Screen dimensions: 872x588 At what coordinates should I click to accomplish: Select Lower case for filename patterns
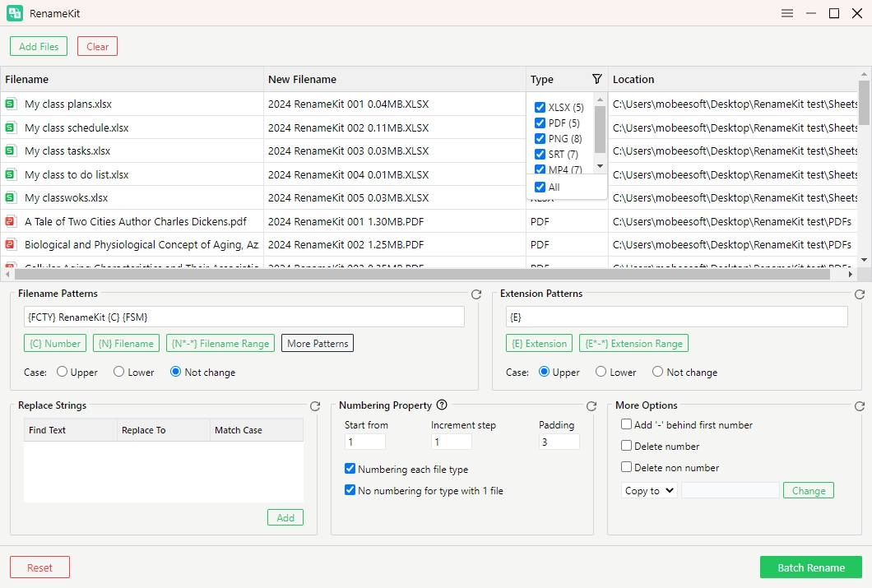[x=119, y=372]
